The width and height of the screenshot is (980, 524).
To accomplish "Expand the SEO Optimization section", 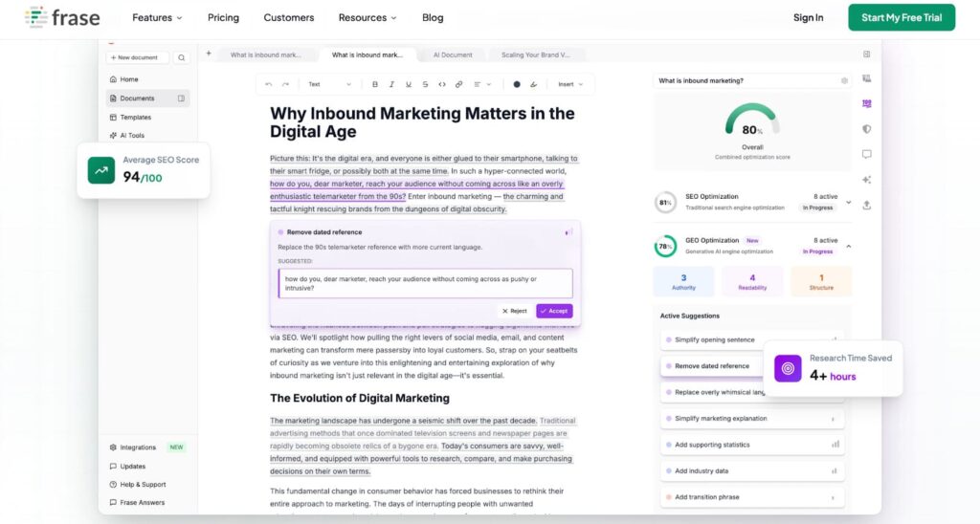I will (x=848, y=202).
